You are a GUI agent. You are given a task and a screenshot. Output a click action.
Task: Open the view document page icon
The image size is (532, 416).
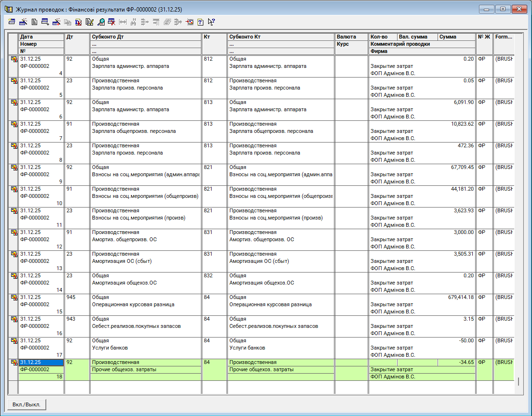[34, 22]
